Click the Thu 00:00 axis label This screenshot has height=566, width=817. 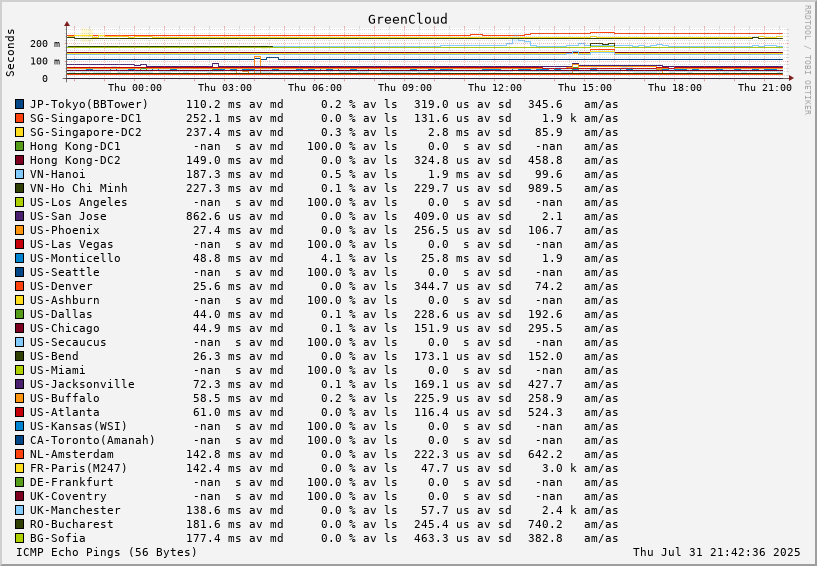[x=135, y=88]
